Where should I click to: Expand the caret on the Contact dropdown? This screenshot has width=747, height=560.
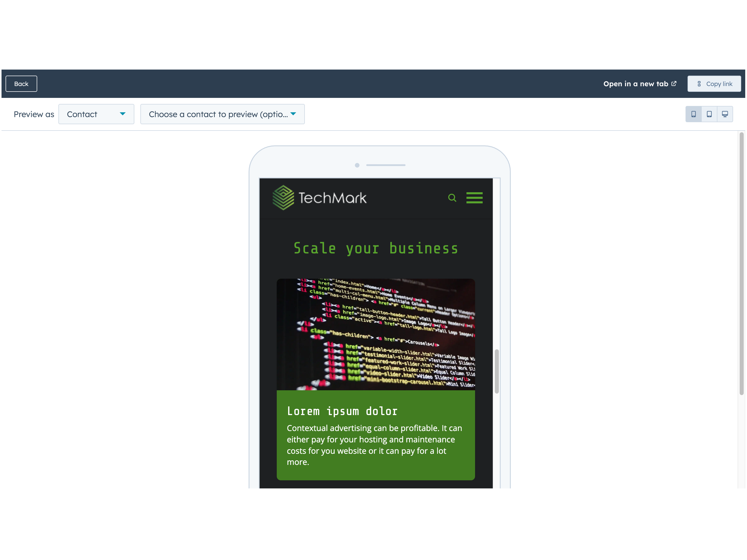(x=123, y=114)
